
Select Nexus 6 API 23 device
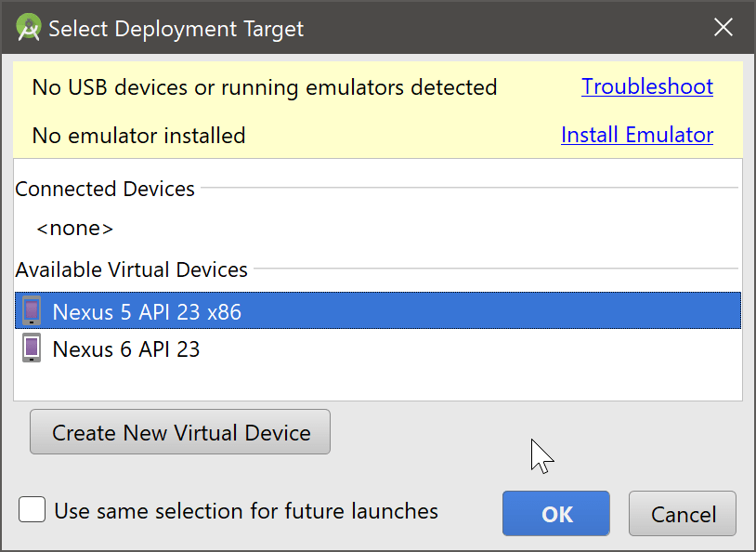tap(378, 348)
